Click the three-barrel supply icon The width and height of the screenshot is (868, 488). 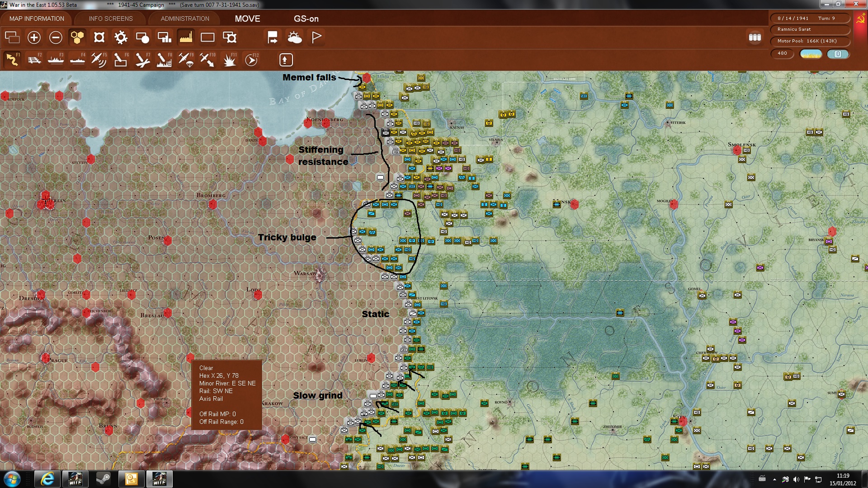point(755,38)
